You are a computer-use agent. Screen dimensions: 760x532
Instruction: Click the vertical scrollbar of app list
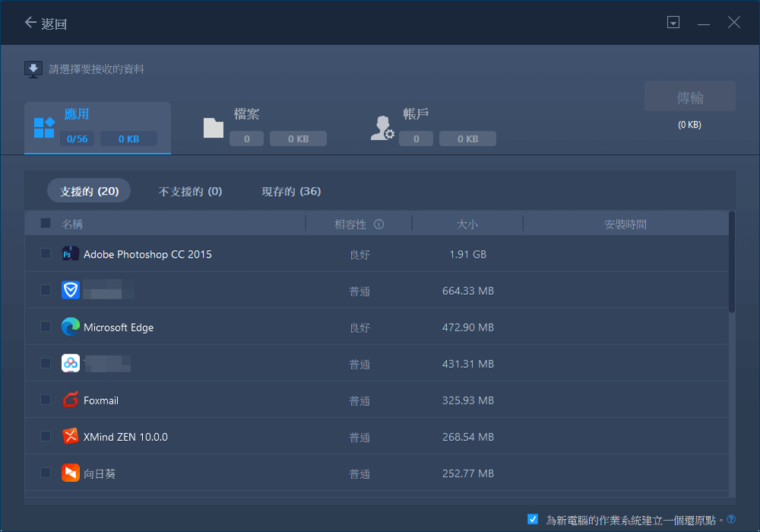pyautogui.click(x=732, y=262)
